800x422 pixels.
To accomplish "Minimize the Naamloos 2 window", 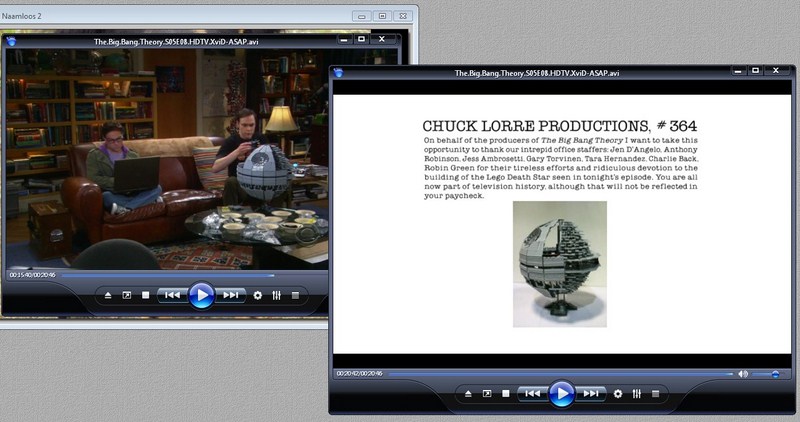I will coord(361,16).
